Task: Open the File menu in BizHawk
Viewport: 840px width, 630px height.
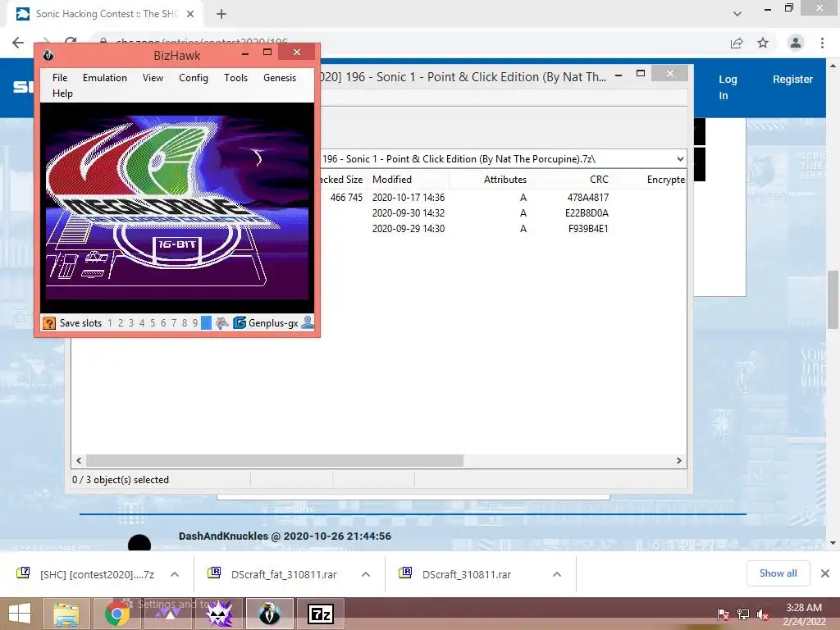Action: click(x=60, y=78)
